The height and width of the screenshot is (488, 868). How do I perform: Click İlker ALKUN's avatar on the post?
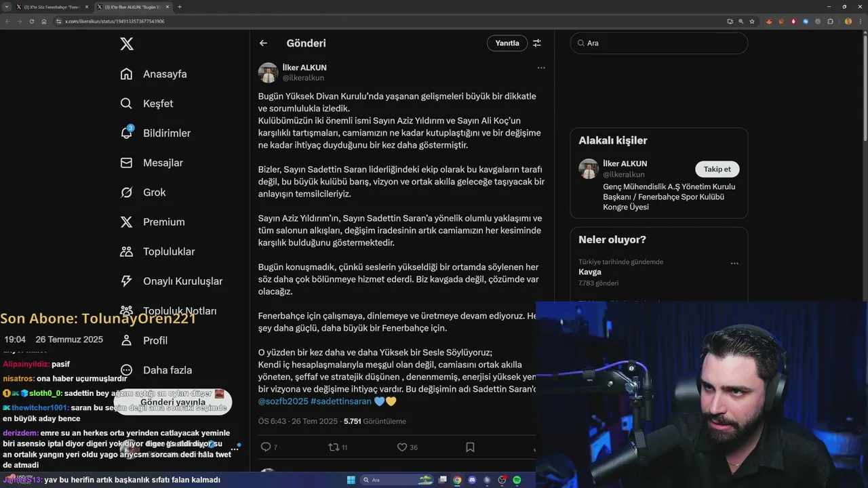(269, 73)
